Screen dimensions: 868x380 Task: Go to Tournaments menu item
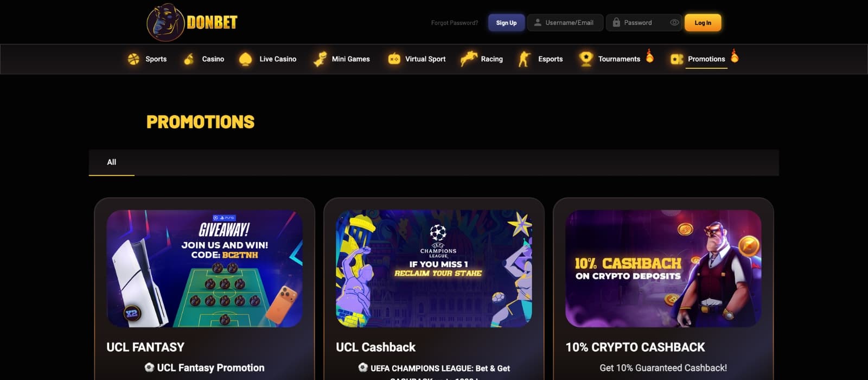pyautogui.click(x=619, y=59)
